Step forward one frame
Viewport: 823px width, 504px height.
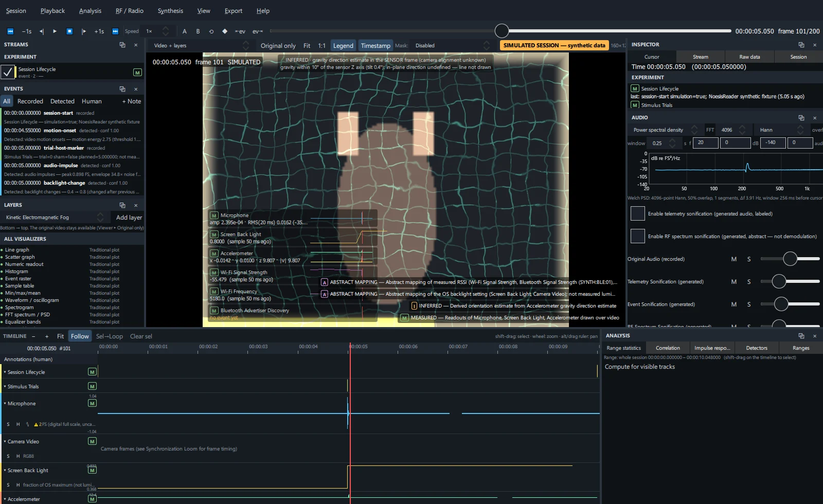pos(84,31)
